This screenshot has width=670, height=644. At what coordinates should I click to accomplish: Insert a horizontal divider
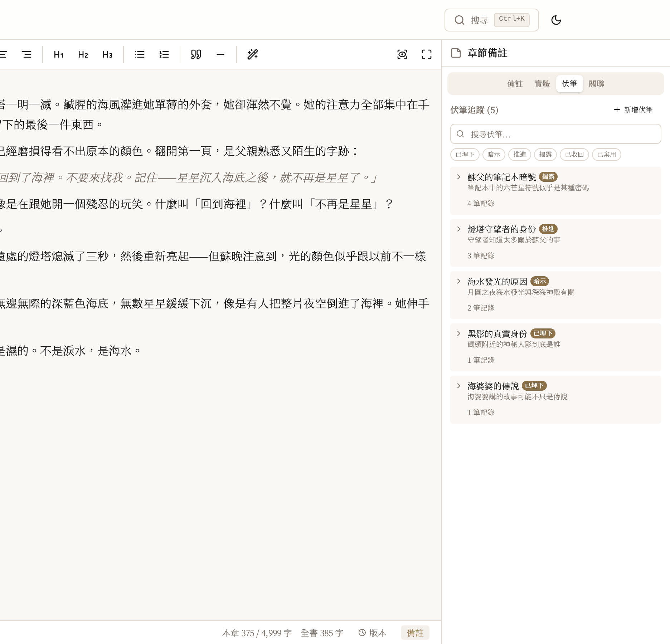(x=220, y=54)
